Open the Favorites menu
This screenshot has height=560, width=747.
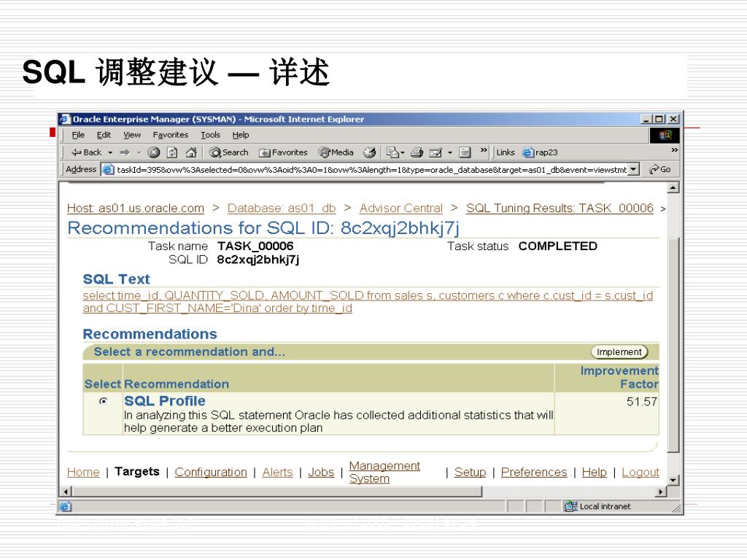(171, 135)
